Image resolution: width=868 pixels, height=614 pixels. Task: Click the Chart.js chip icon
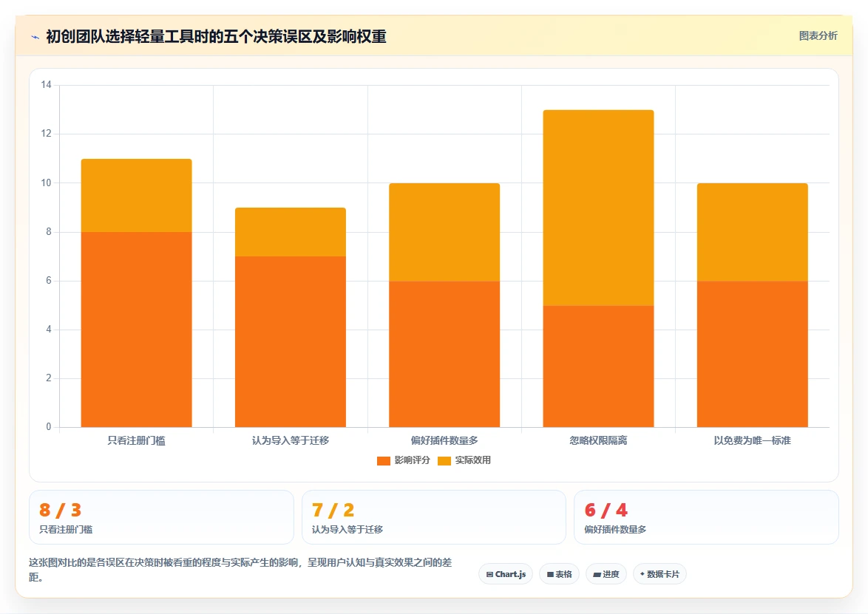pyautogui.click(x=489, y=575)
